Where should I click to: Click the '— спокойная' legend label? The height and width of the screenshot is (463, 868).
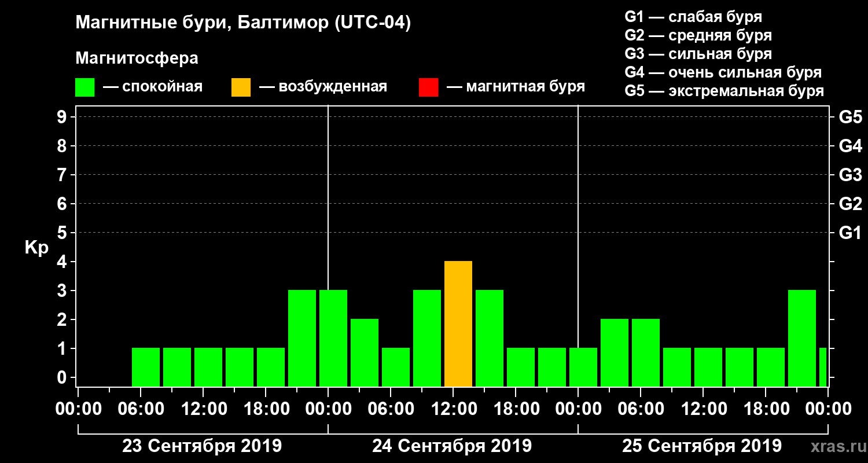153,87
